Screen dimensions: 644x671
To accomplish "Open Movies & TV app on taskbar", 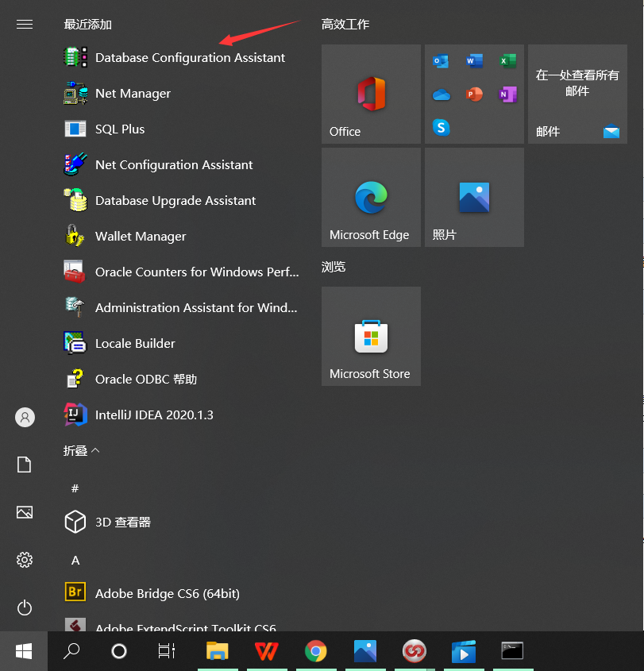I will click(464, 651).
